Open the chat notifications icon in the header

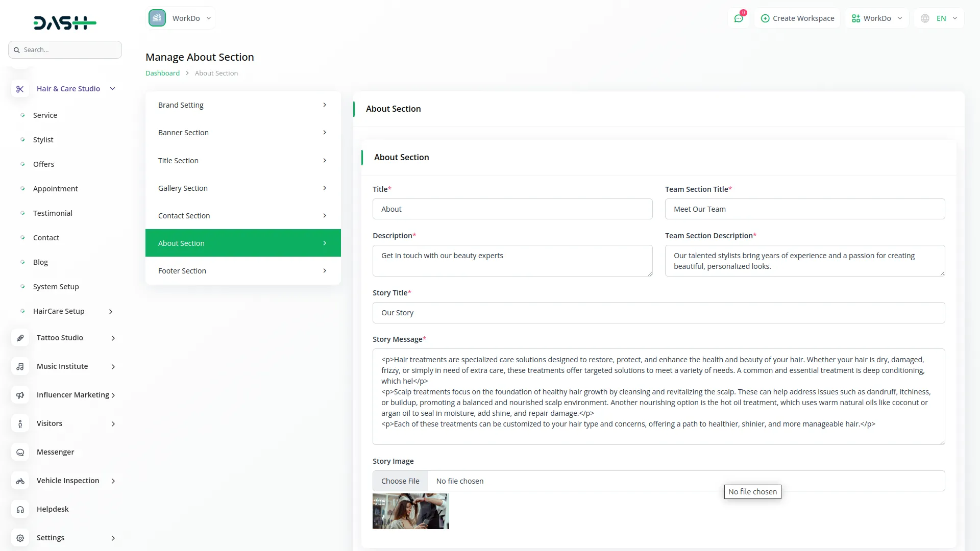point(739,18)
